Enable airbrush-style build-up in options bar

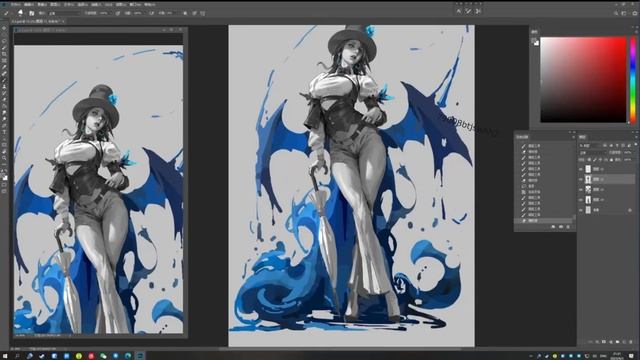(x=151, y=13)
